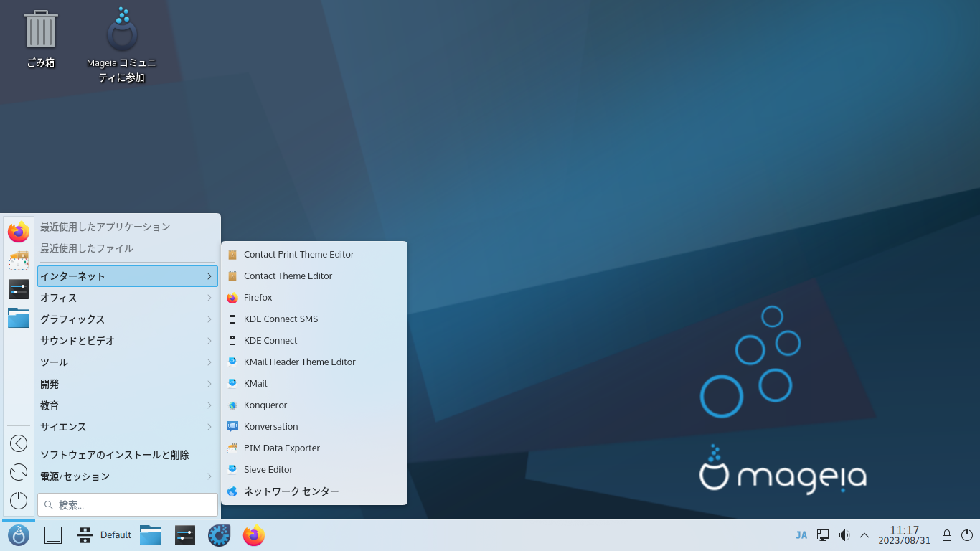Click the 検索 search field
Viewport: 980px width, 551px height.
tap(128, 504)
